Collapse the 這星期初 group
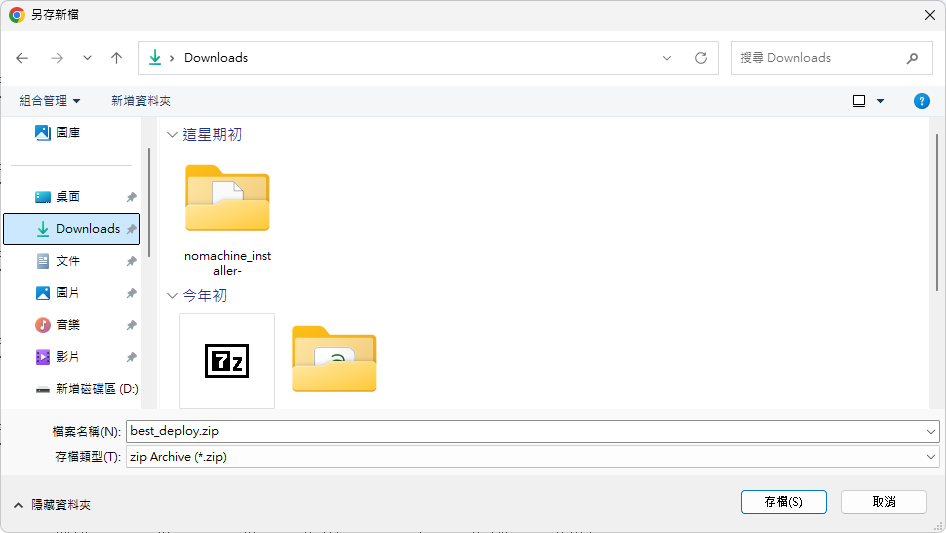Screen dimensions: 946x533 pyautogui.click(x=172, y=135)
